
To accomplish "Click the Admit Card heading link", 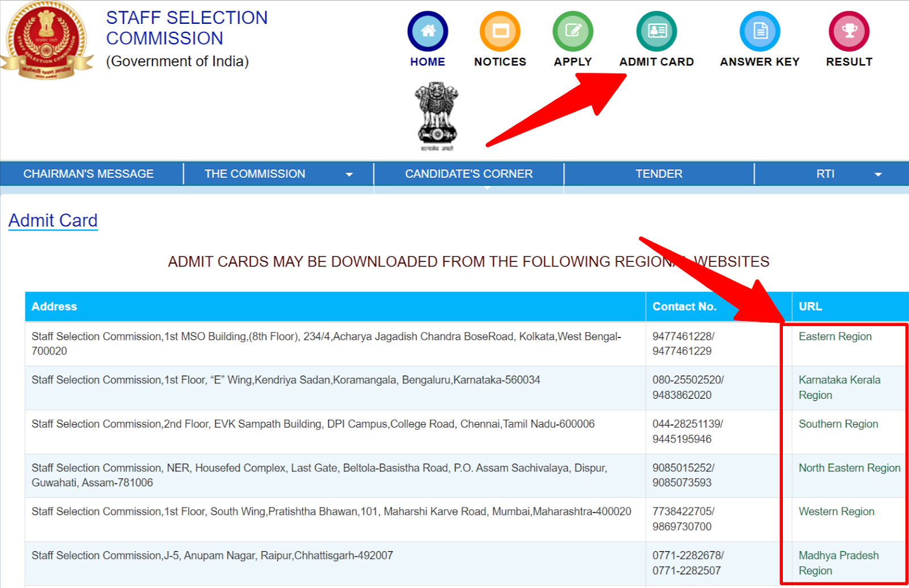I will click(53, 220).
